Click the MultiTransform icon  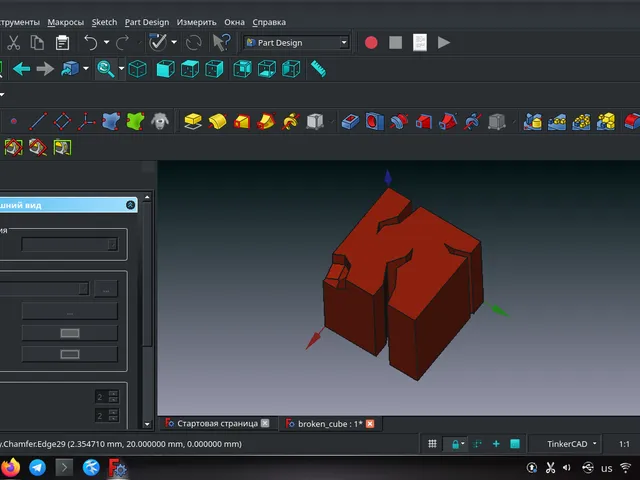[x=606, y=121]
